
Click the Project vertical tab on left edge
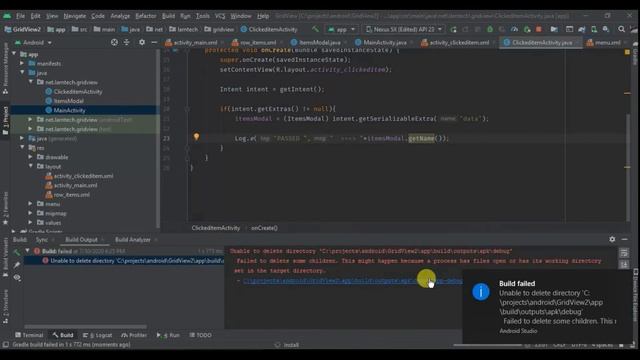click(5, 121)
